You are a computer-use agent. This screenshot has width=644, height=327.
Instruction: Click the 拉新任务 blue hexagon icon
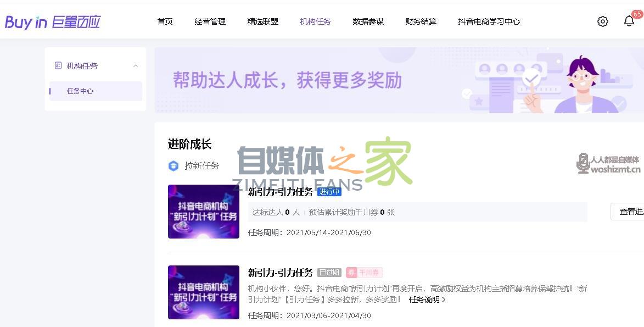[x=173, y=166]
